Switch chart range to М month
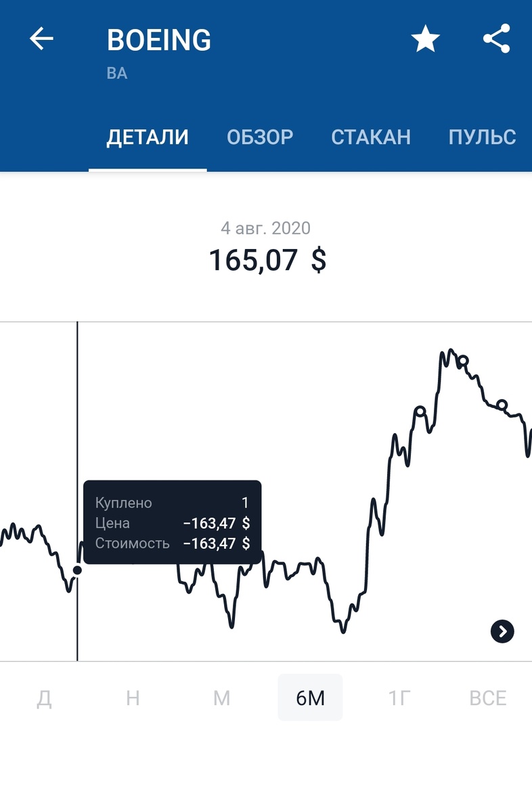The image size is (532, 812). point(222,698)
